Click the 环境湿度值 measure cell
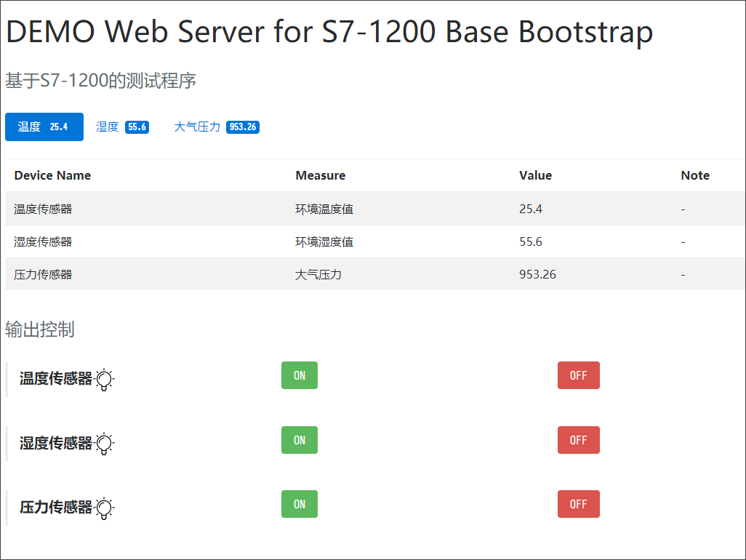Viewport: 746px width, 560px height. point(324,241)
